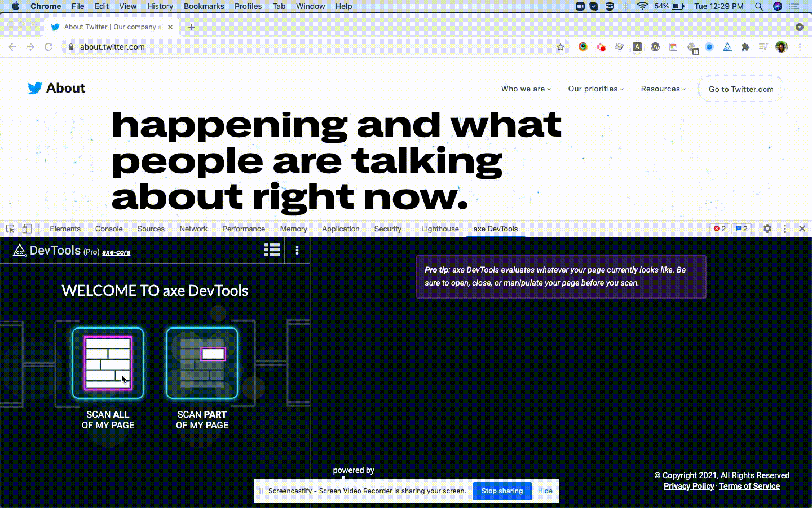
Task: Open the axe DevTools list view icon
Action: [272, 250]
